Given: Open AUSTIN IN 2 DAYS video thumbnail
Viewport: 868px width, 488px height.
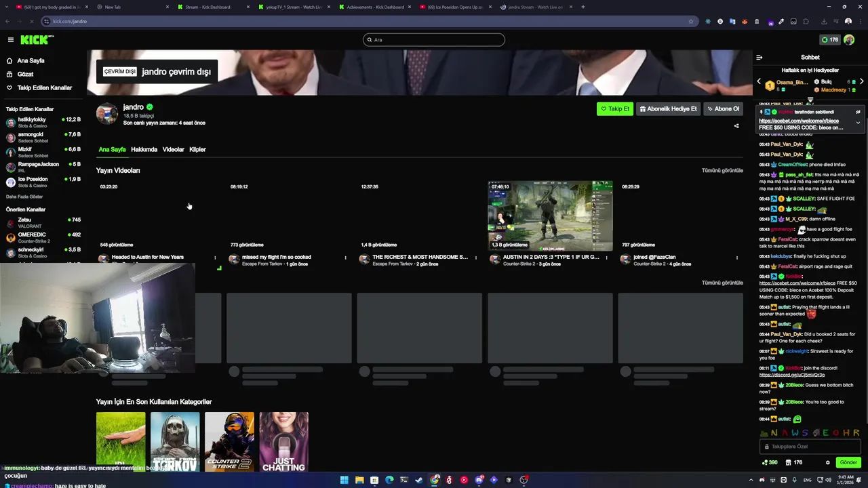Looking at the screenshot, I should (x=550, y=216).
